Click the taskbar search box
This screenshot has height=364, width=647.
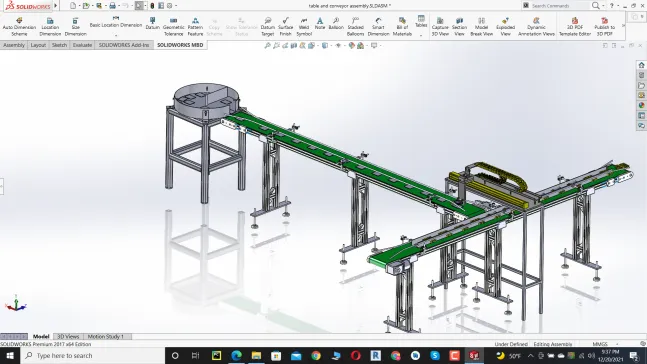pyautogui.click(x=92, y=356)
